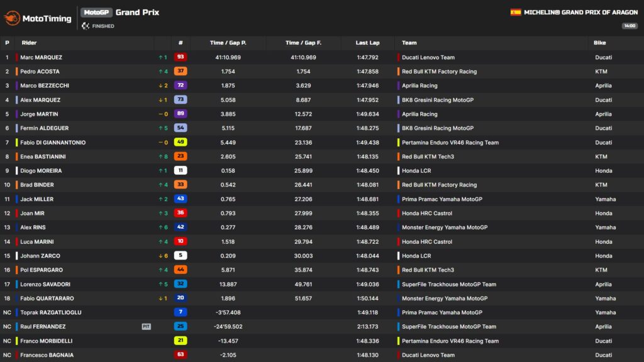Image resolution: width=644 pixels, height=362 pixels.
Task: Click number badge 10 of Luca Marini
Action: pyautogui.click(x=180, y=241)
